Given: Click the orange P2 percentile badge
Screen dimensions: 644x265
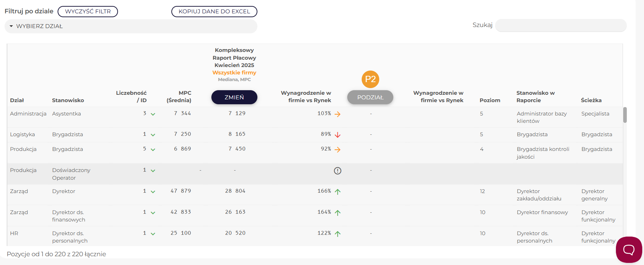Looking at the screenshot, I should tap(370, 79).
